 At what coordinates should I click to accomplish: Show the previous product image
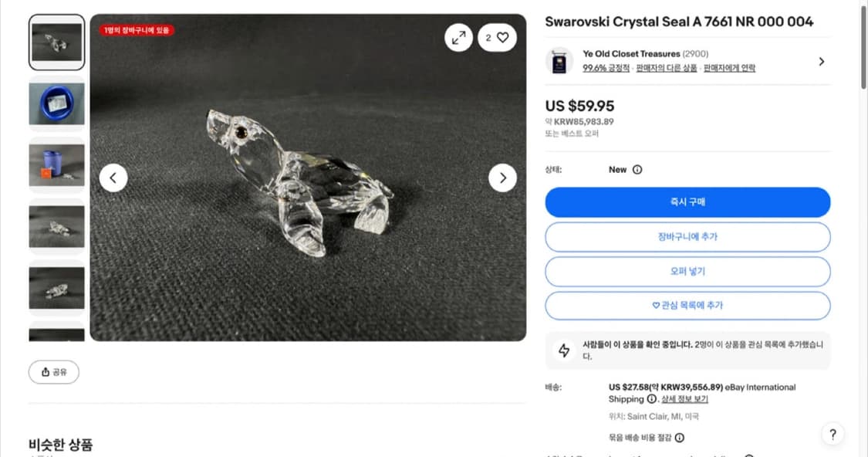click(113, 178)
